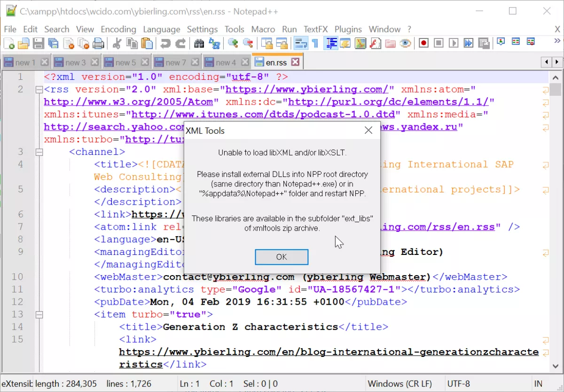
Task: Click the Redo arrow icon
Action: tap(180, 44)
